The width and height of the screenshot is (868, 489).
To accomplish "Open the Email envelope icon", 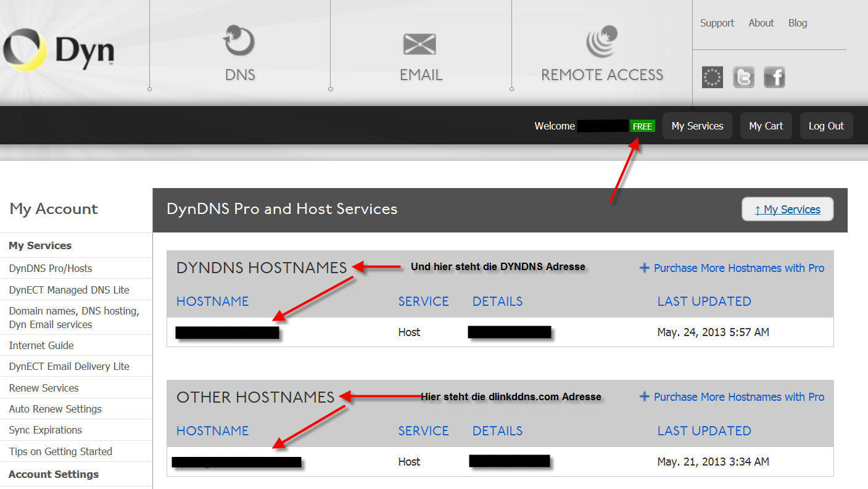I will [x=420, y=44].
